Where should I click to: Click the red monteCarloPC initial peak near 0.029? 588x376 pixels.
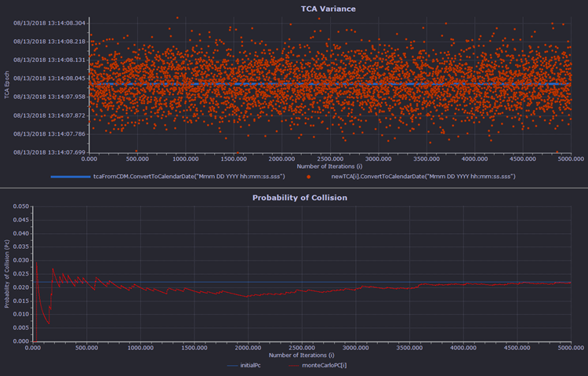[x=36, y=263]
